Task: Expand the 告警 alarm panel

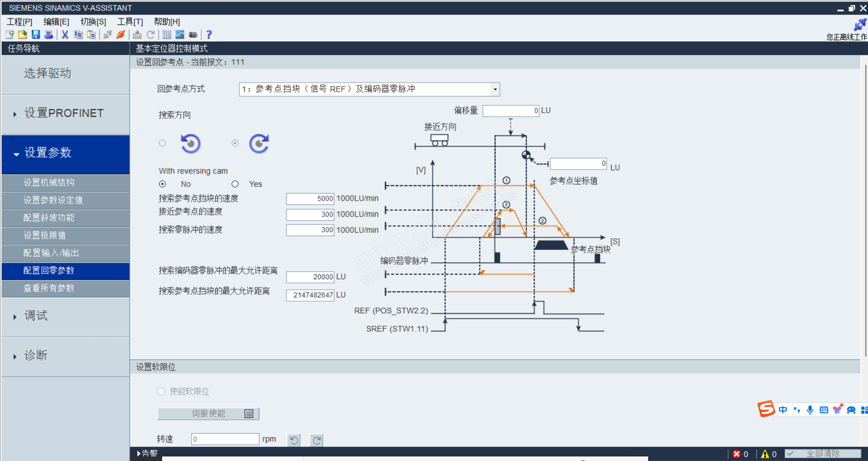Action: click(147, 453)
